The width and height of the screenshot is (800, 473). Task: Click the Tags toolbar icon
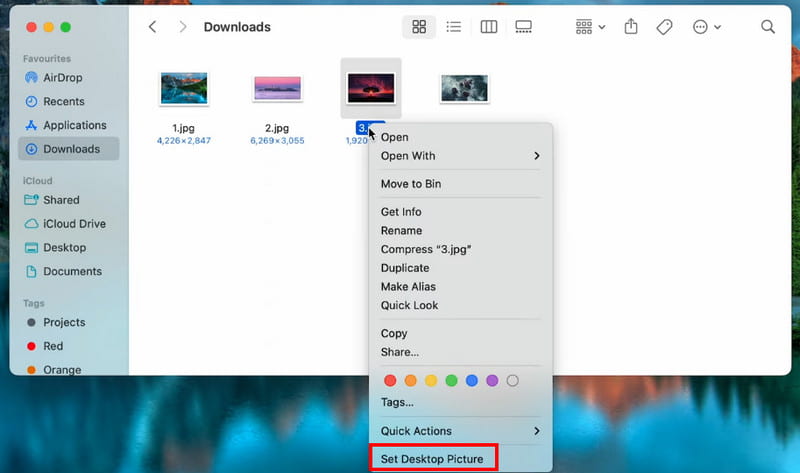click(x=664, y=27)
